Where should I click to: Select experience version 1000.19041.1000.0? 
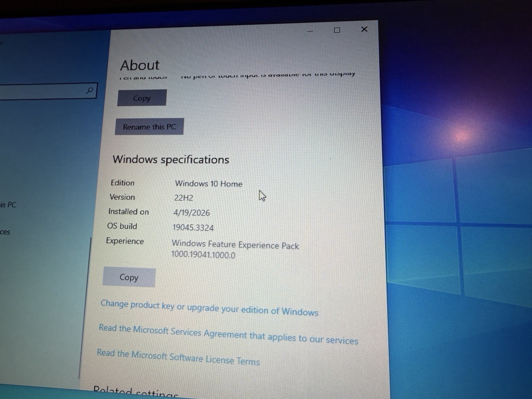click(203, 255)
